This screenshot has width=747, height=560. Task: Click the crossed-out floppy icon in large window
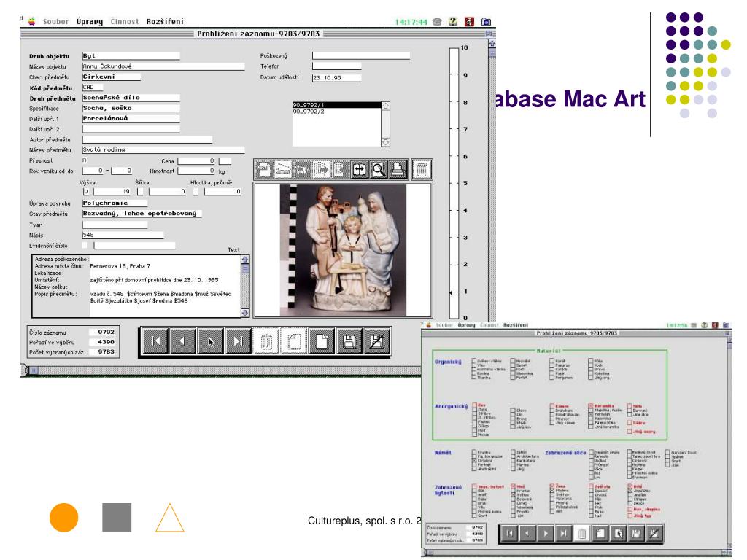[x=377, y=341]
